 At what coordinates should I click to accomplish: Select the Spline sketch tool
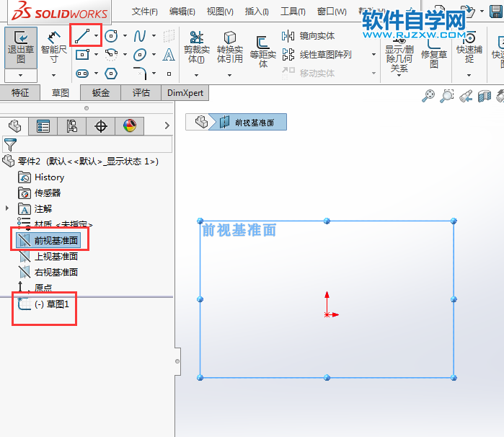coord(140,36)
